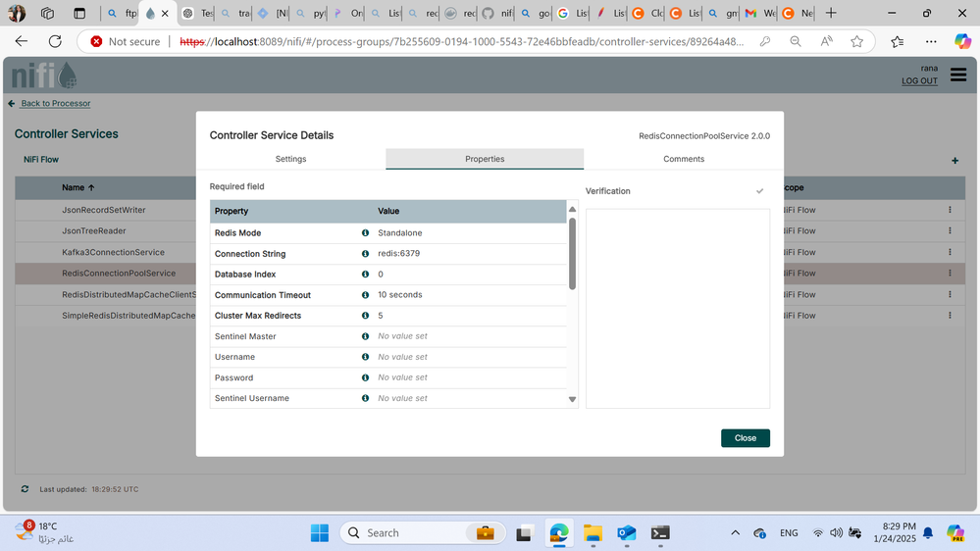This screenshot has height=551, width=980.
Task: Click the info icon for Password property
Action: tap(365, 377)
